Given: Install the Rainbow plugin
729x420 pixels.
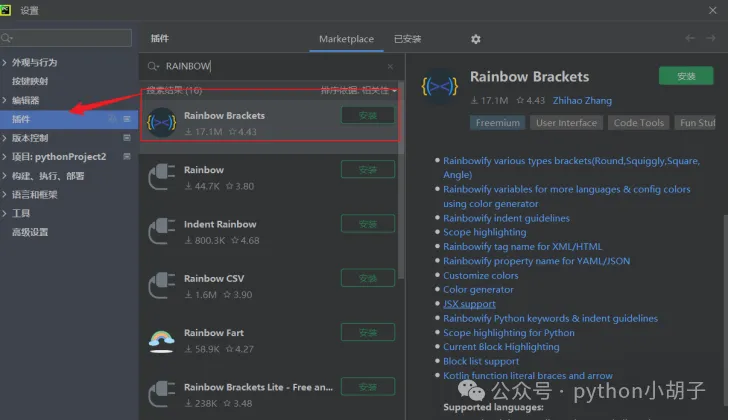Looking at the screenshot, I should pyautogui.click(x=368, y=170).
